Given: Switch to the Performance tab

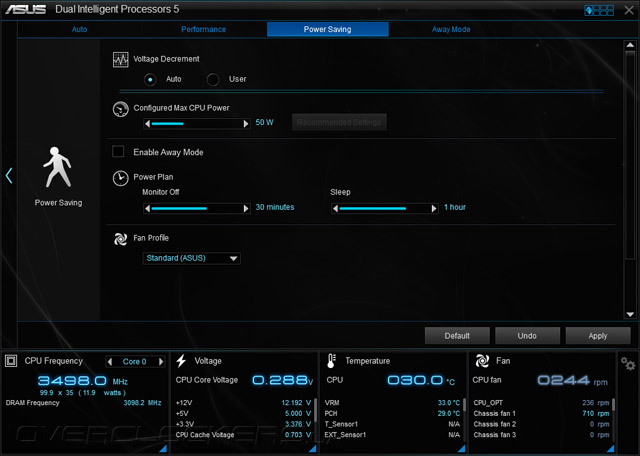Looking at the screenshot, I should pos(203,29).
